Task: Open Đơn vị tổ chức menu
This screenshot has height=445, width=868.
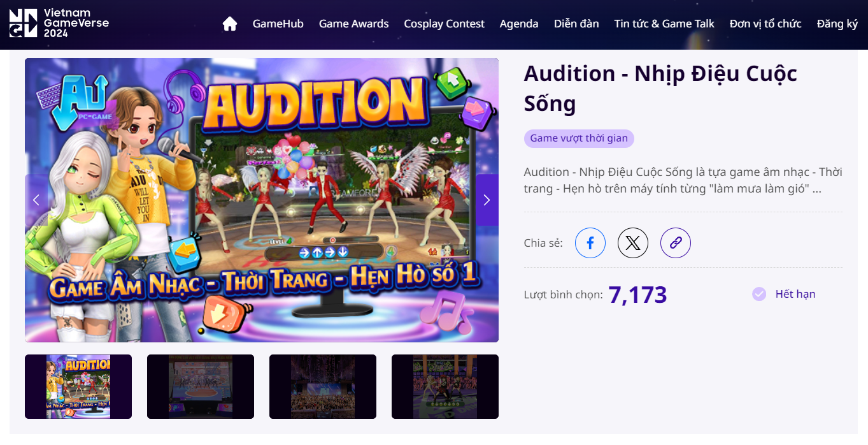Action: (x=765, y=24)
